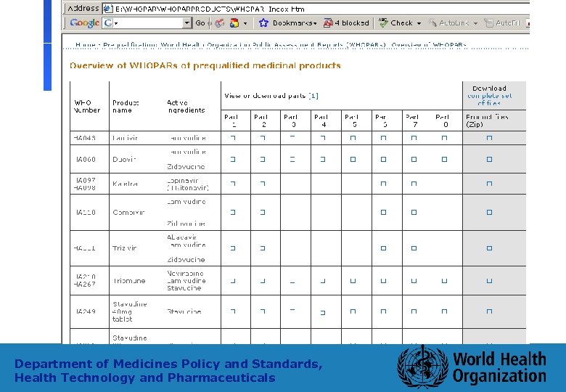566x392 pixels.
Task: Open Part 7 file for Combivir
Action: pyautogui.click(x=414, y=212)
